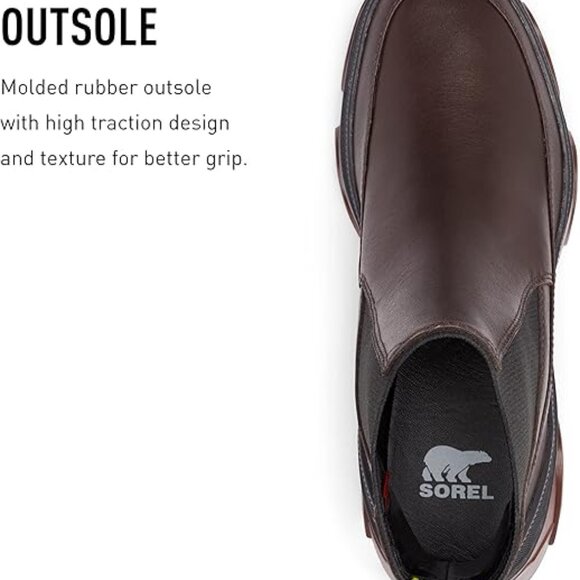Click the OUTSOLE heading

[x=79, y=27]
